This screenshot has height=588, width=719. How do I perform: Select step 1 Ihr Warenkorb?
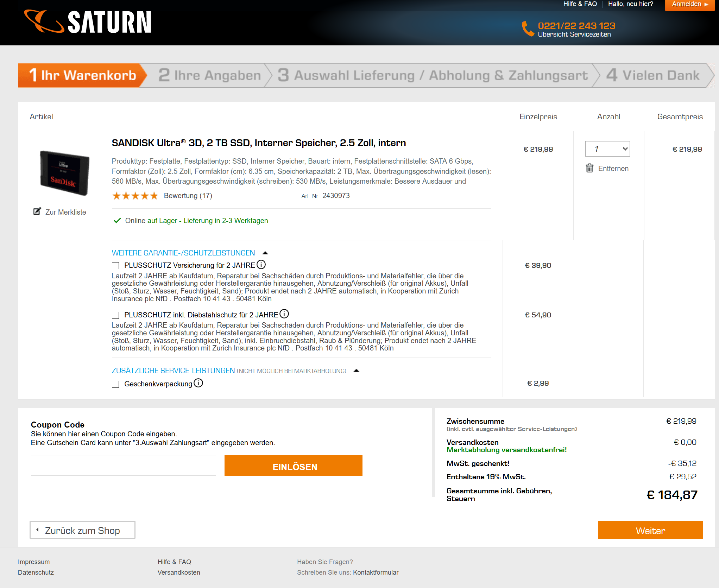pyautogui.click(x=82, y=75)
